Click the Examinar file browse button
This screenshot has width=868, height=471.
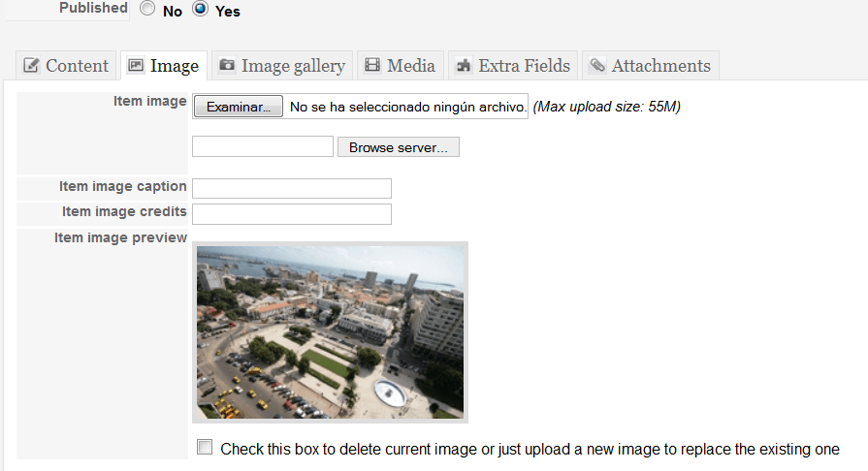point(238,107)
